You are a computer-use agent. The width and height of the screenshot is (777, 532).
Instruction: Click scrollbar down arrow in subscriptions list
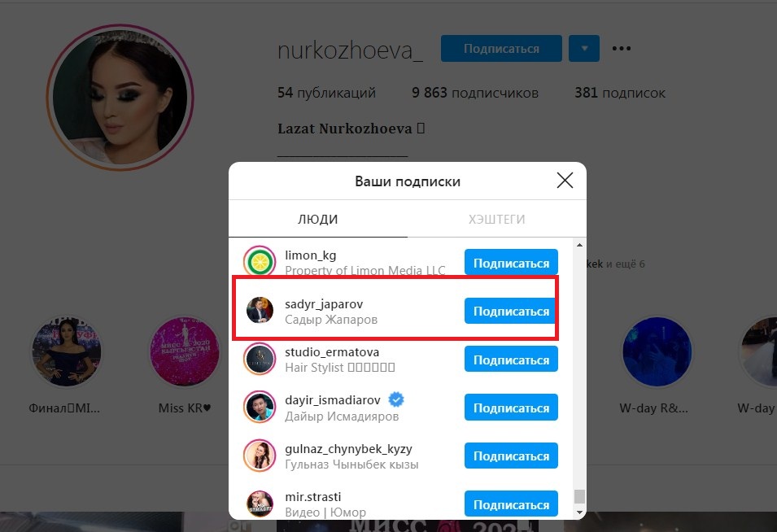(x=579, y=512)
